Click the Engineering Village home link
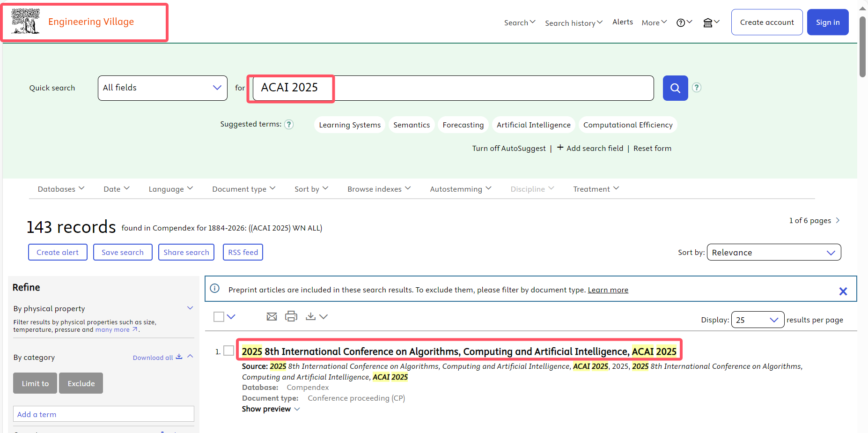Image resolution: width=868 pixels, height=433 pixels. click(x=91, y=22)
